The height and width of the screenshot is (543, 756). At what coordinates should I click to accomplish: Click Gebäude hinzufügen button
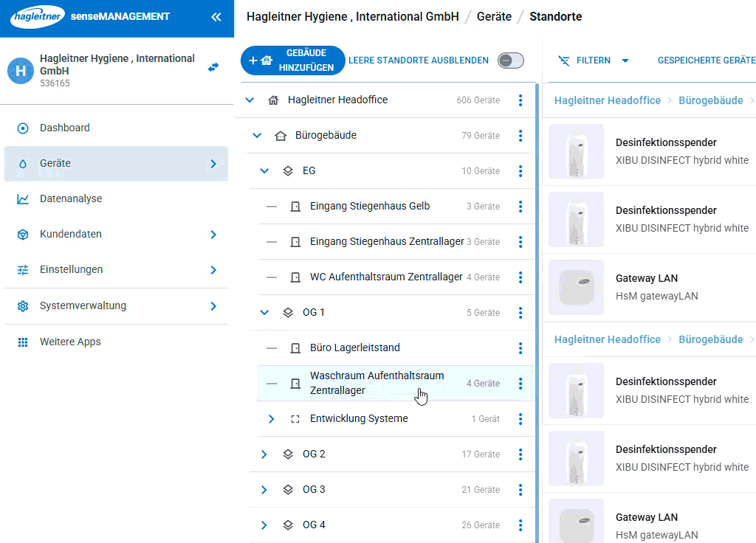tap(293, 60)
